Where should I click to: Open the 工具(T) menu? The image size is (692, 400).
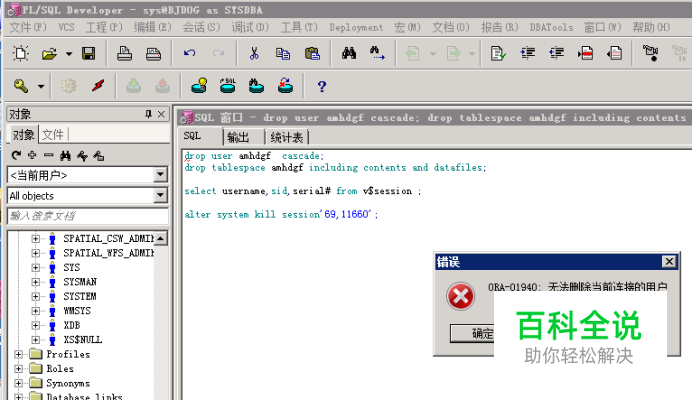tap(299, 27)
